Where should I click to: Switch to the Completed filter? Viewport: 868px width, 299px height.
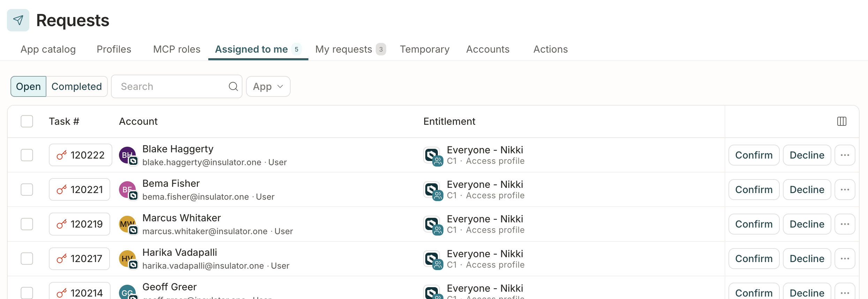click(x=77, y=86)
